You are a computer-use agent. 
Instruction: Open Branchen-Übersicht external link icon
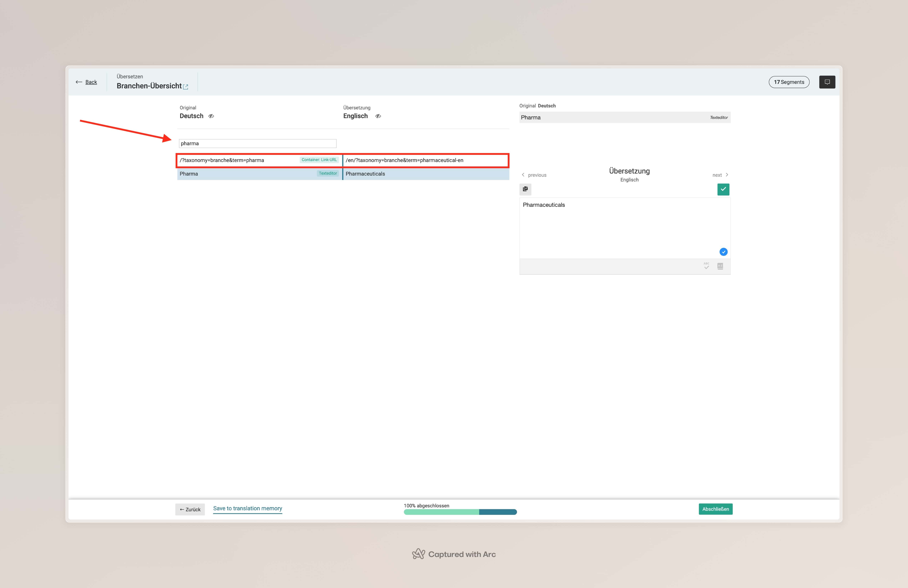[x=186, y=87]
